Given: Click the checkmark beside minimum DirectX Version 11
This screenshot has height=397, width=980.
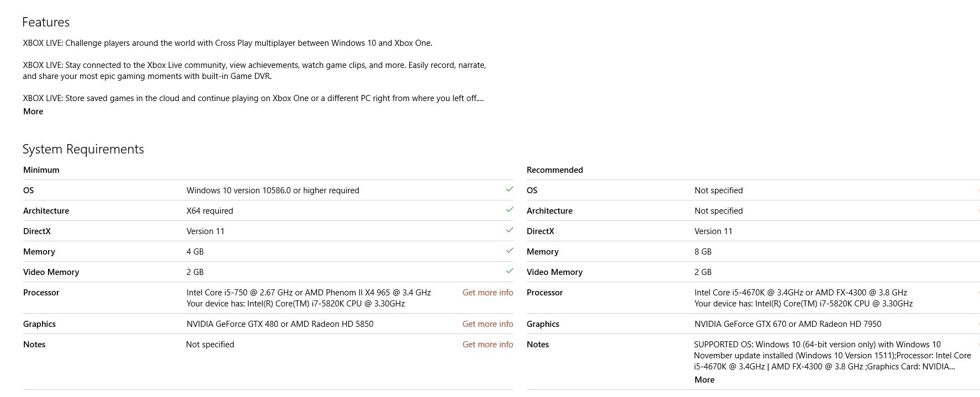Looking at the screenshot, I should 509,230.
